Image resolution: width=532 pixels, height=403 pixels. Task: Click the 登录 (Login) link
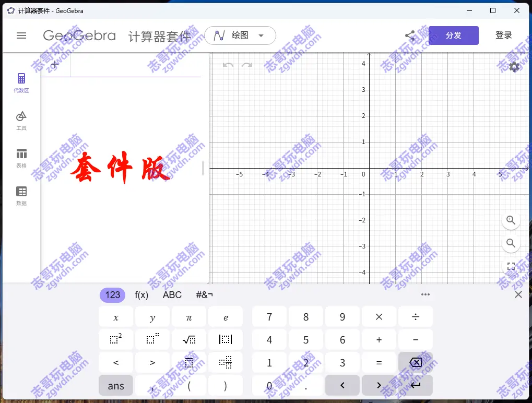point(503,35)
